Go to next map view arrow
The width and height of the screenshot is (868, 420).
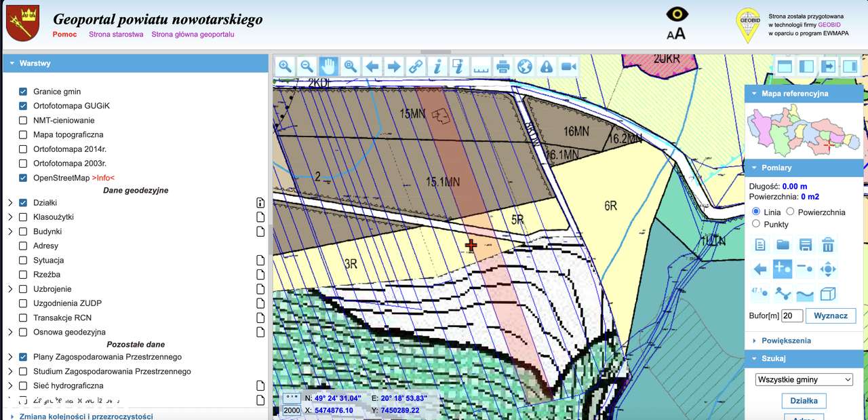click(393, 66)
